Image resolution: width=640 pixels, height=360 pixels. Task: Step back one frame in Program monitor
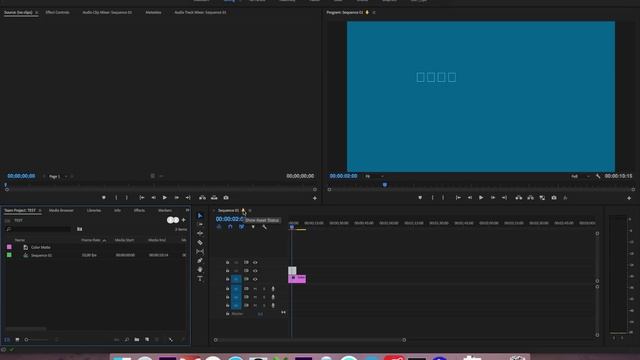[x=470, y=198]
